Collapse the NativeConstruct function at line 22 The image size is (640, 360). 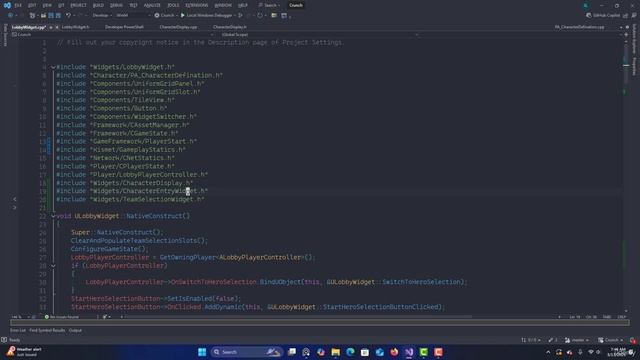click(x=53, y=216)
